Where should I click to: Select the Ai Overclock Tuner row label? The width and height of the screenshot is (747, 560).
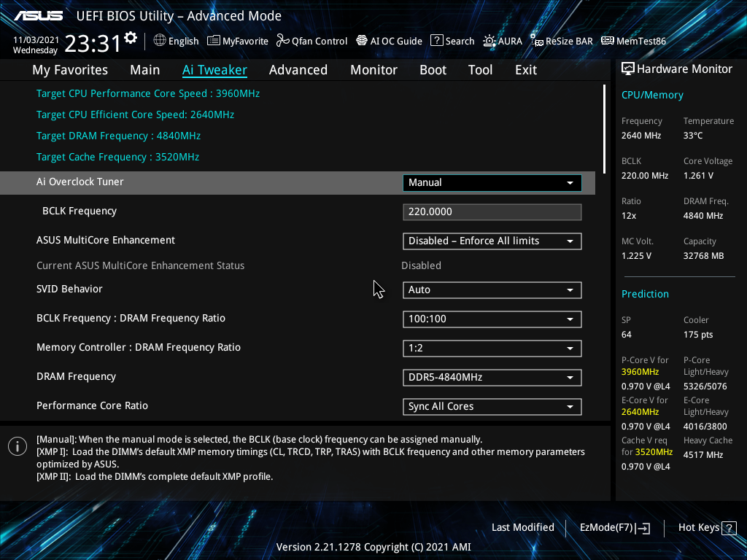(x=80, y=182)
